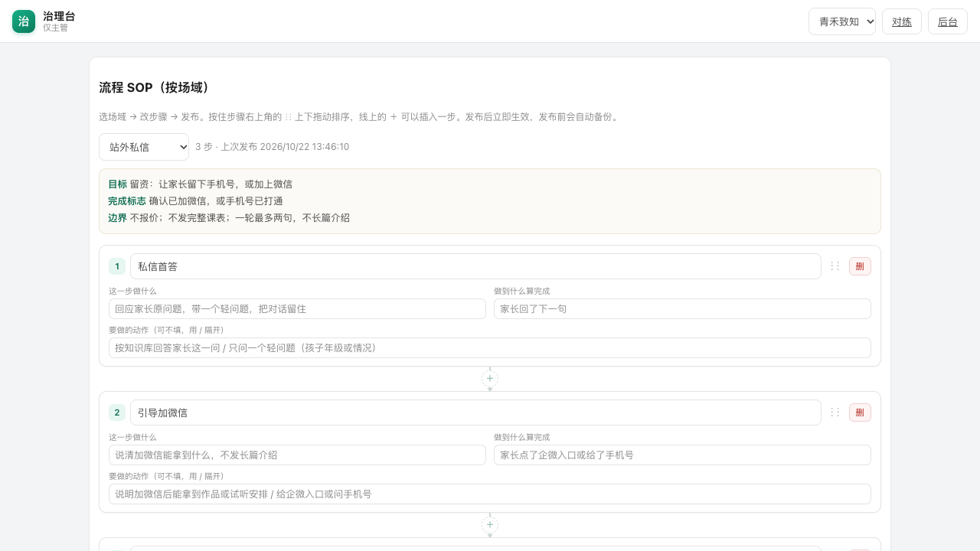Click the 治理台 title text

click(59, 16)
